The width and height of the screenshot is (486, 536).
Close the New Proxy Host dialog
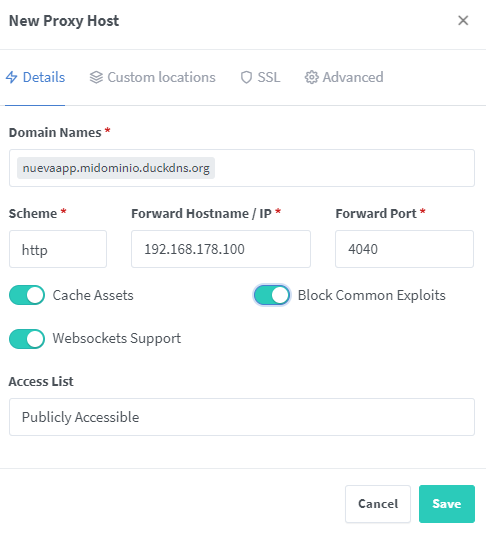point(463,21)
